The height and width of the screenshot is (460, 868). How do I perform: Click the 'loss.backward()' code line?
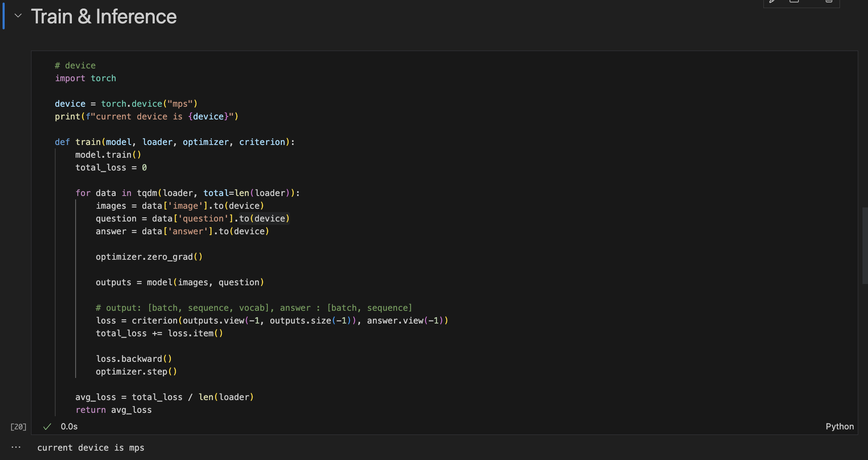click(133, 359)
